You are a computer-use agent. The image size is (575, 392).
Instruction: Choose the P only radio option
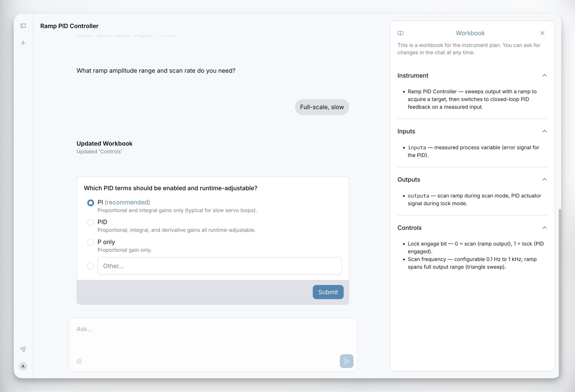(x=91, y=242)
